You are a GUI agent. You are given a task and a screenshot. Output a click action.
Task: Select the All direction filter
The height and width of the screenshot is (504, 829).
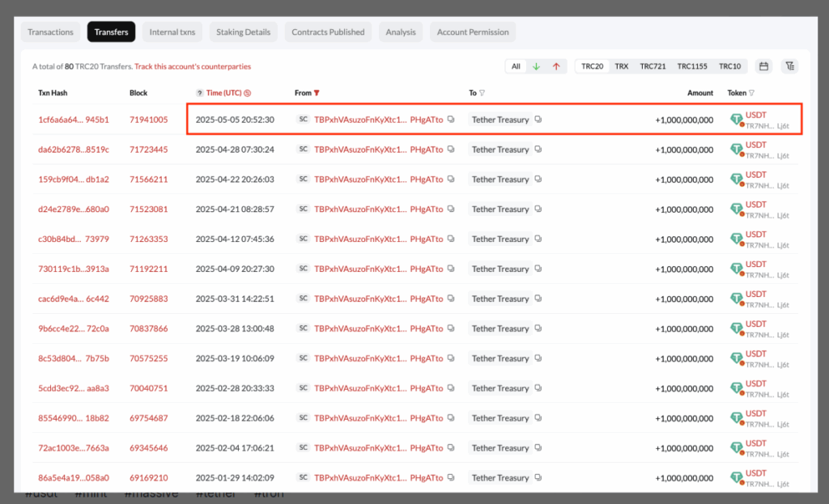[516, 66]
